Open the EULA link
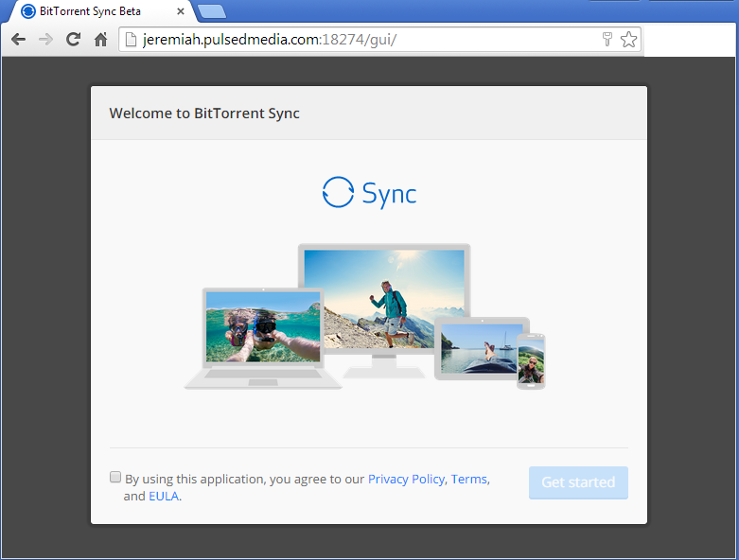Viewport: 739px width, 560px height. [163, 497]
